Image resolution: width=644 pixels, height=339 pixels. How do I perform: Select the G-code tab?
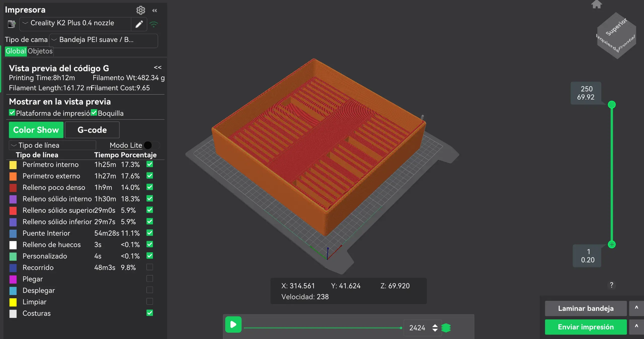pyautogui.click(x=92, y=130)
